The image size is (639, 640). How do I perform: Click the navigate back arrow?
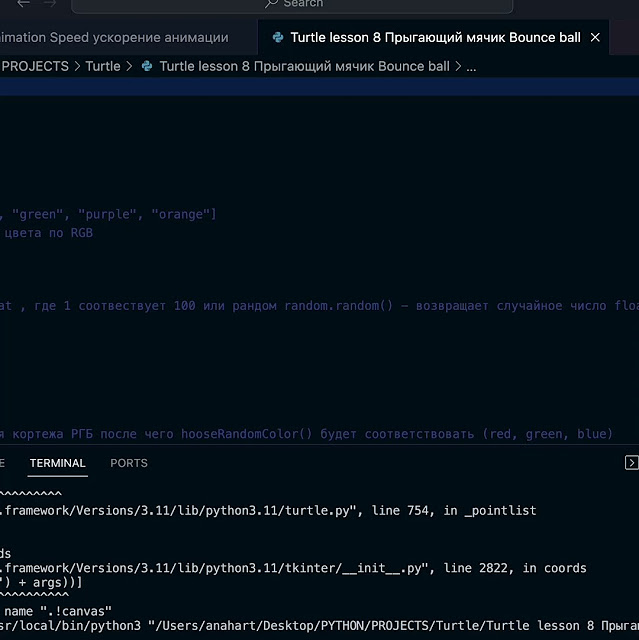pyautogui.click(x=23, y=3)
